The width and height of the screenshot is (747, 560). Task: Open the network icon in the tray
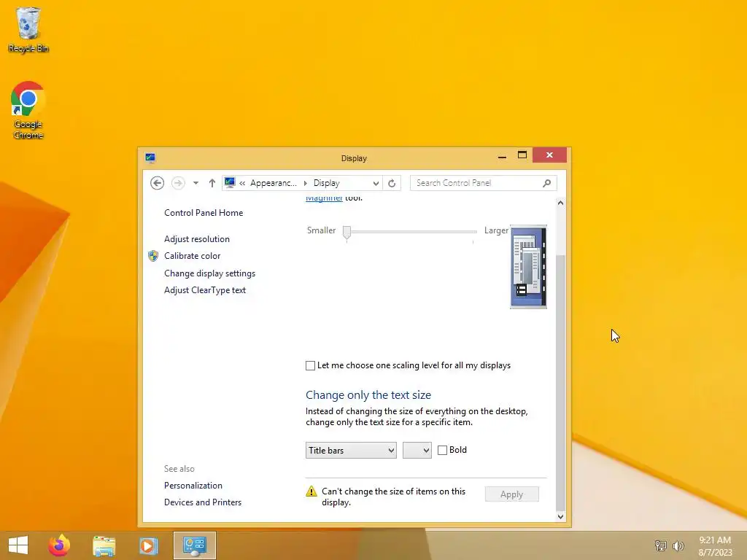tap(660, 545)
